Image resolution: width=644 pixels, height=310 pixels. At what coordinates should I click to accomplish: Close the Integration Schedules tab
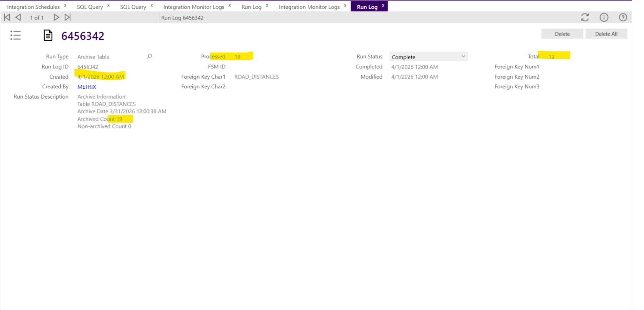pos(65,5)
